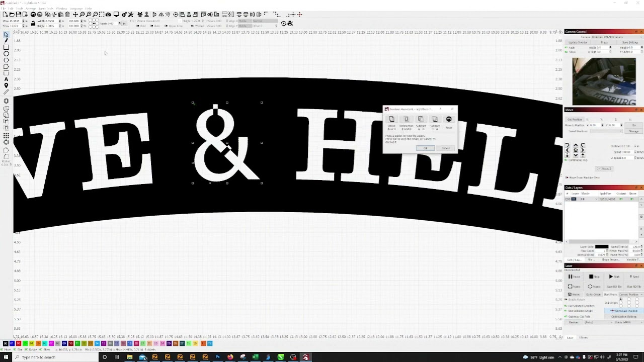The width and height of the screenshot is (644, 362).
Task: Click the Optimization Settings button
Action: 624,317
